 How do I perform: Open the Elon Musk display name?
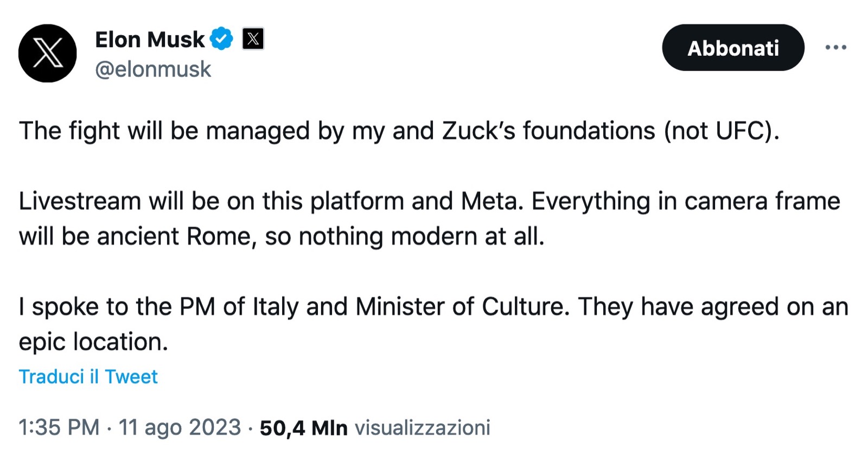[x=150, y=40]
